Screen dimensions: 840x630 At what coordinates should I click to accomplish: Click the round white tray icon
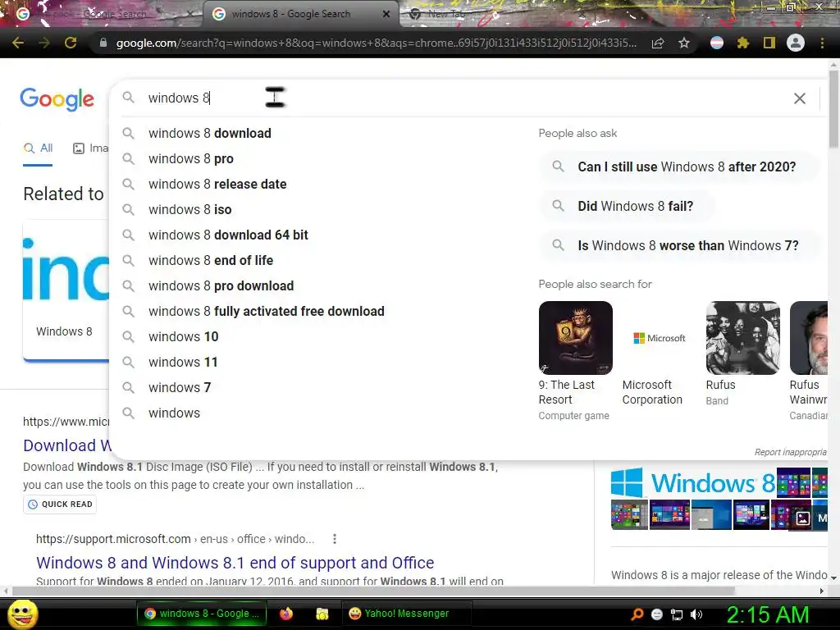[657, 614]
